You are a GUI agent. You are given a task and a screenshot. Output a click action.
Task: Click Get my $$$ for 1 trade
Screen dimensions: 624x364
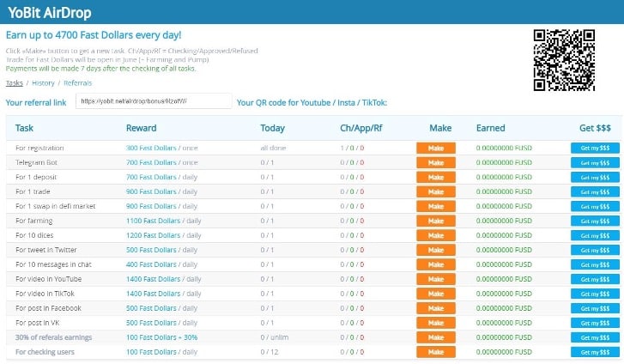pyautogui.click(x=595, y=191)
